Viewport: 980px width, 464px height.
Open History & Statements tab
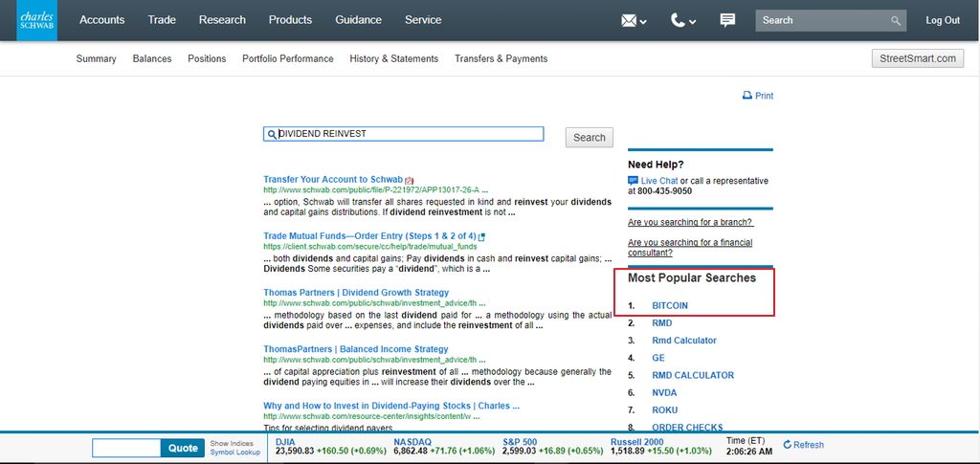393,58
